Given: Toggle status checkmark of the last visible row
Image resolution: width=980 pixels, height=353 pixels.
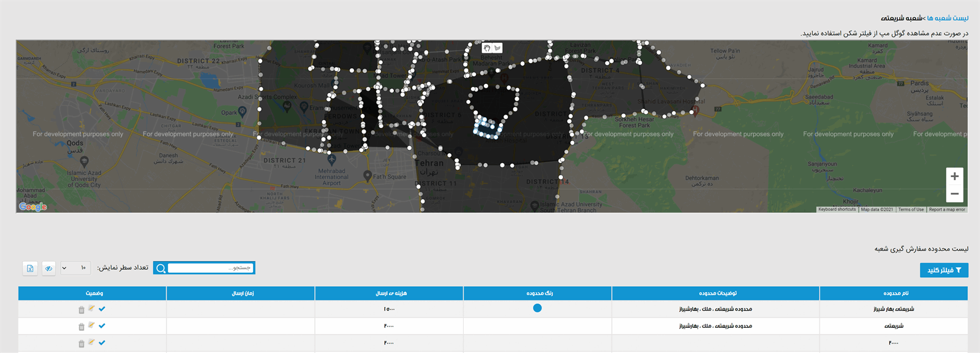Looking at the screenshot, I should coord(102,343).
